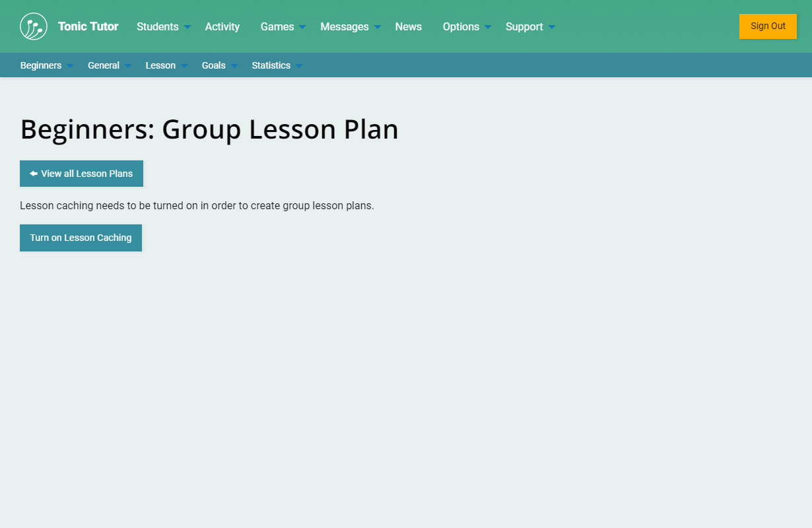
Task: Open the Options dropdown arrow
Action: tap(488, 27)
